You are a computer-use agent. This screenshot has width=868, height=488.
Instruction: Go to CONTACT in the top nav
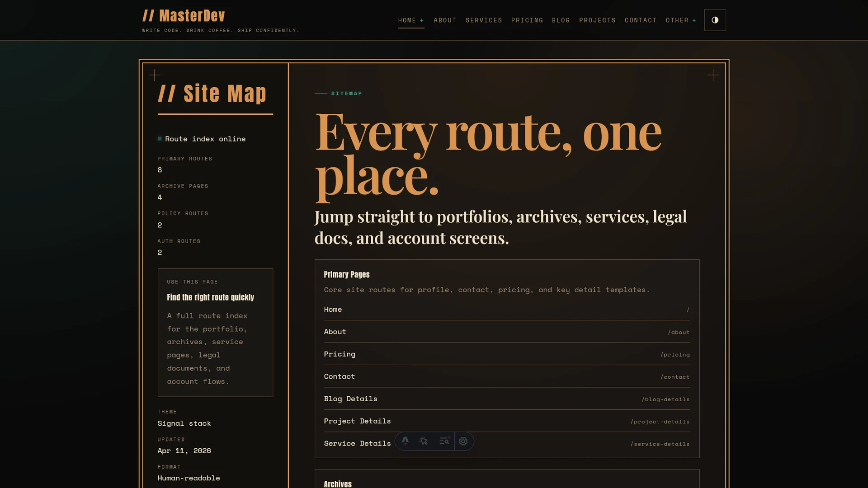pos(641,20)
